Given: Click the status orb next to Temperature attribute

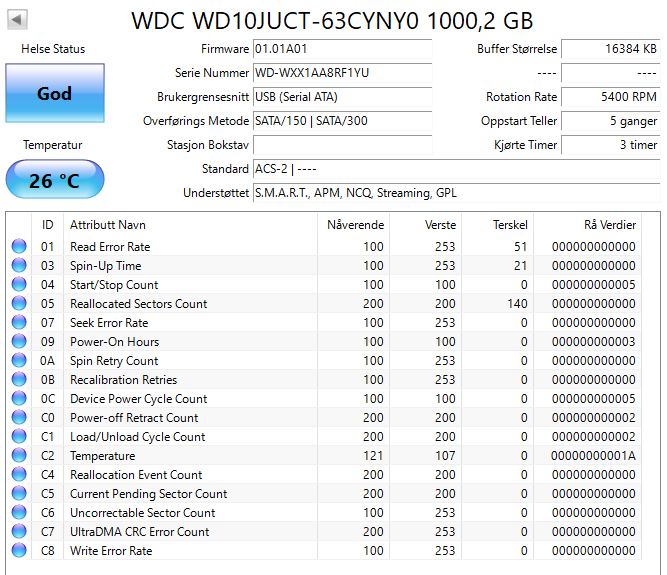Looking at the screenshot, I should [19, 456].
